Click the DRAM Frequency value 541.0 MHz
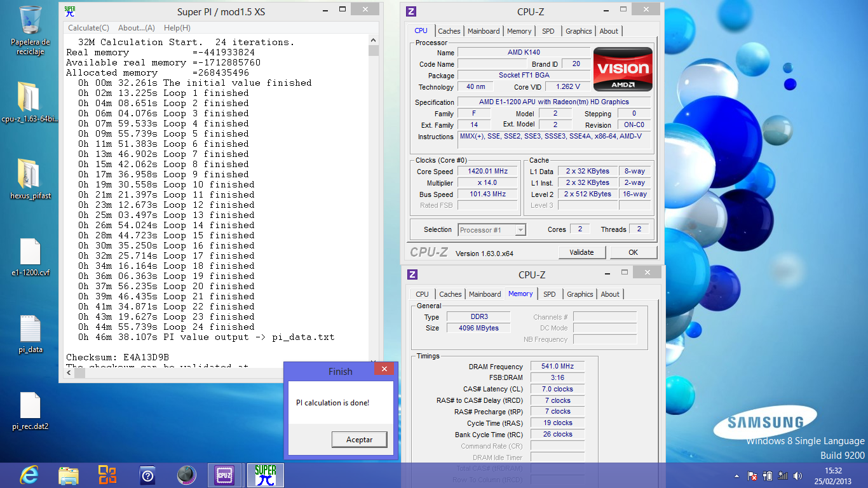Viewport: 868px width, 488px height. (557, 367)
